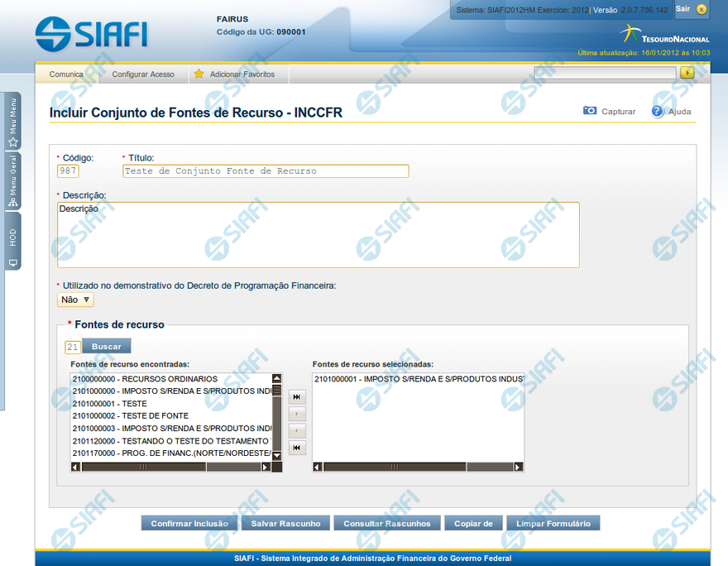This screenshot has width=728, height=566.
Task: Click the Adicionar Favoritos star icon
Action: click(x=199, y=74)
